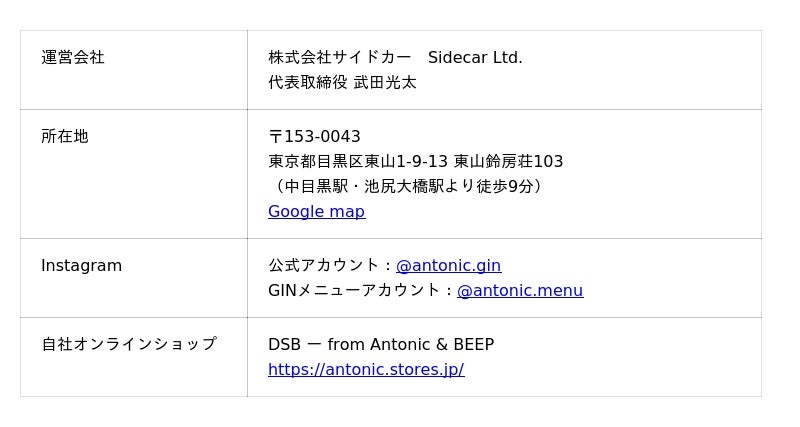800x427 pixels.
Task: Click the 公式アカウント label text
Action: pyautogui.click(x=324, y=266)
